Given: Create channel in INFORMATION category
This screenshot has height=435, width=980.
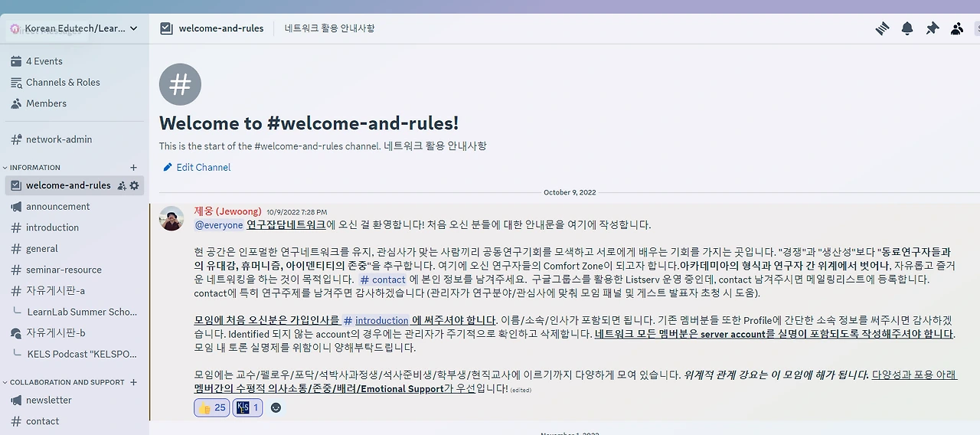Looking at the screenshot, I should 133,167.
